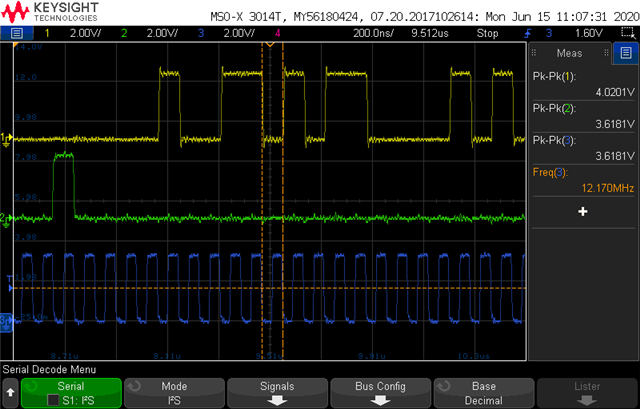The image size is (640, 409).
Task: Open the Meas sidebar menu icon
Action: [626, 53]
